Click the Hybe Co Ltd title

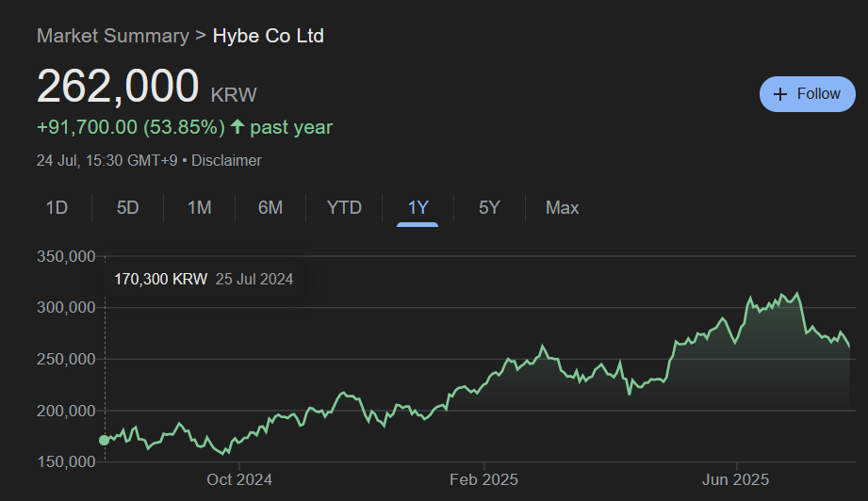pyautogui.click(x=269, y=36)
